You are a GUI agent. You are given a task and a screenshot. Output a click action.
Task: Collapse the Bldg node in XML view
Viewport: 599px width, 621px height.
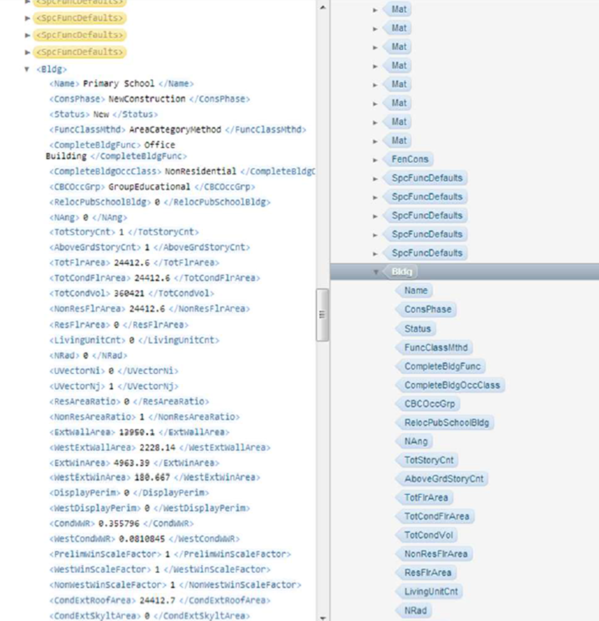[27, 69]
